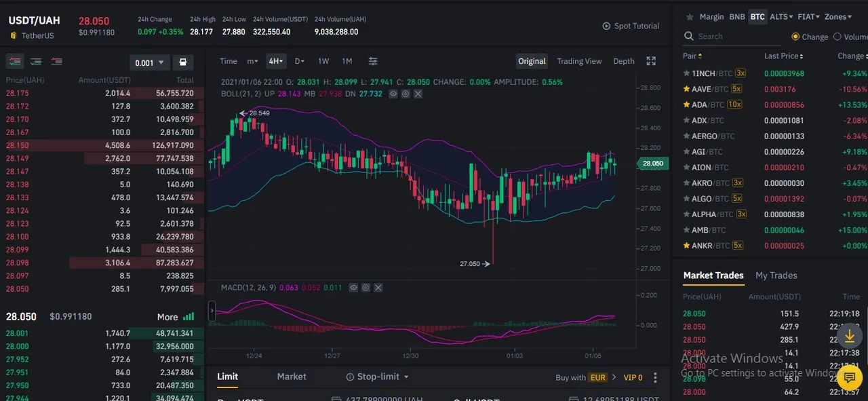This screenshot has height=401, width=868.
Task: Unfavorite the ADA/BTC pair star
Action: pos(687,104)
